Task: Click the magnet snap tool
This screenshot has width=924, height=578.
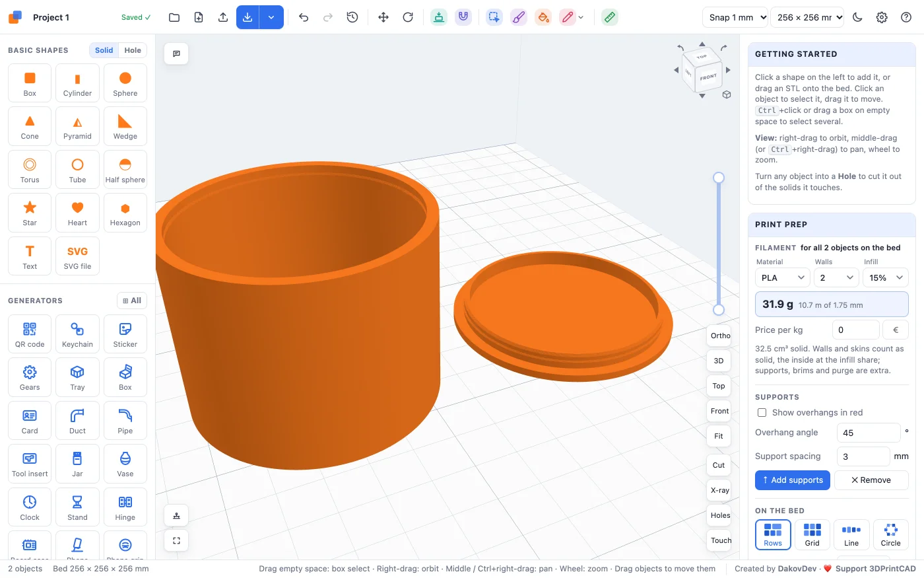Action: (x=463, y=17)
